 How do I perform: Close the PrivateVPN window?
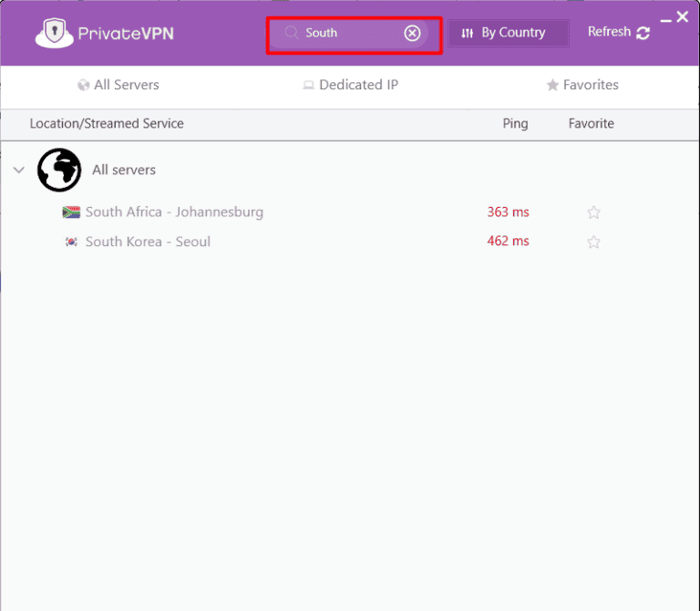(682, 17)
